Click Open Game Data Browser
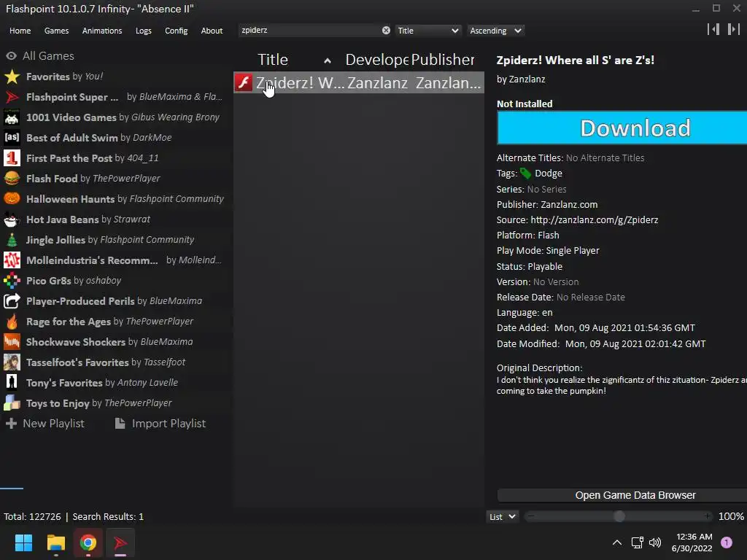 (622, 495)
